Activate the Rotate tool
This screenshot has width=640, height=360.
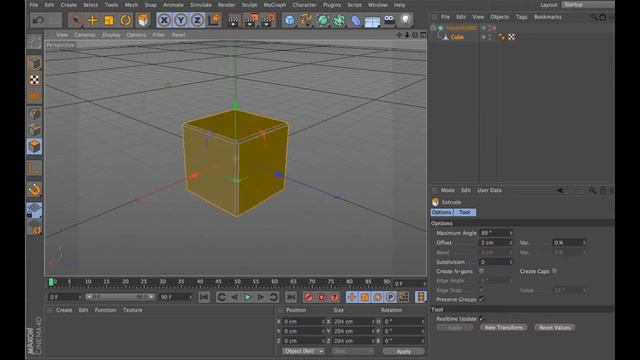126,20
